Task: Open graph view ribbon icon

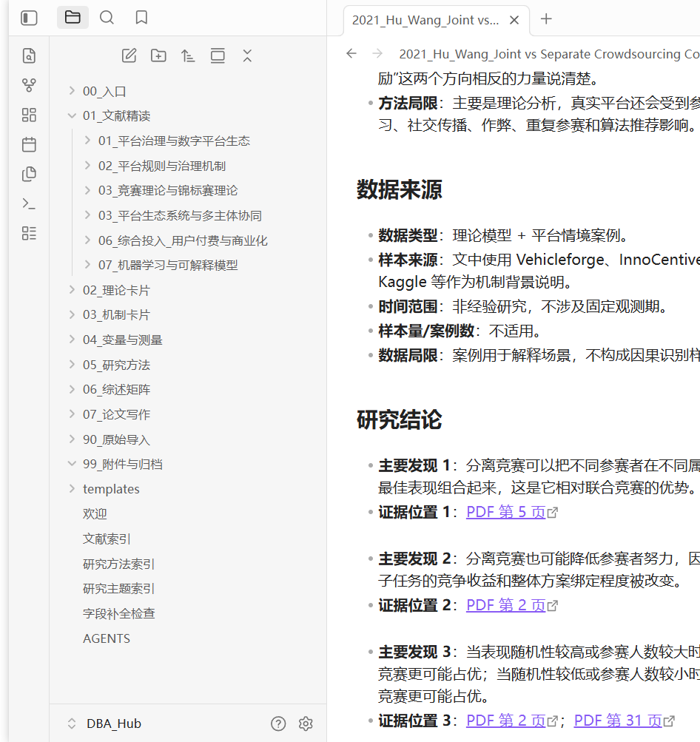Action: click(x=29, y=85)
